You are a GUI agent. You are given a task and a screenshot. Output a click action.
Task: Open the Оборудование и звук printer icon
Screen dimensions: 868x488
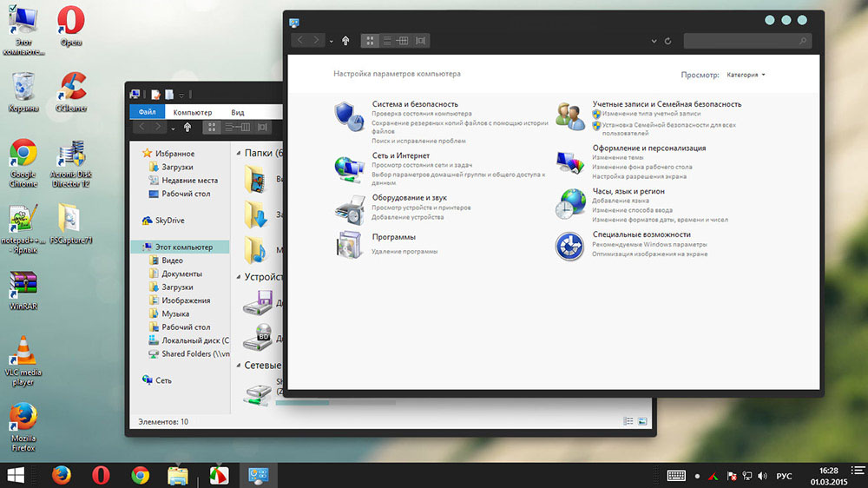pos(349,209)
